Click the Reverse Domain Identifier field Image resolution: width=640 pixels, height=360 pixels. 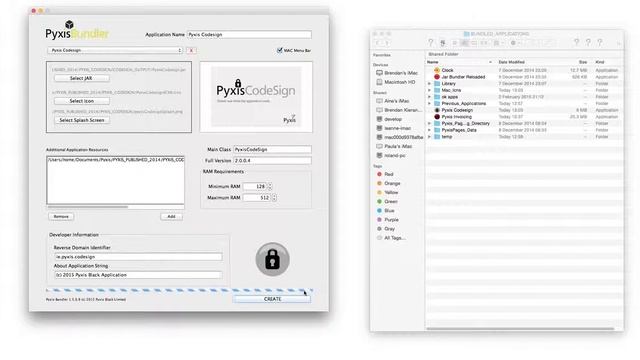tap(138, 257)
